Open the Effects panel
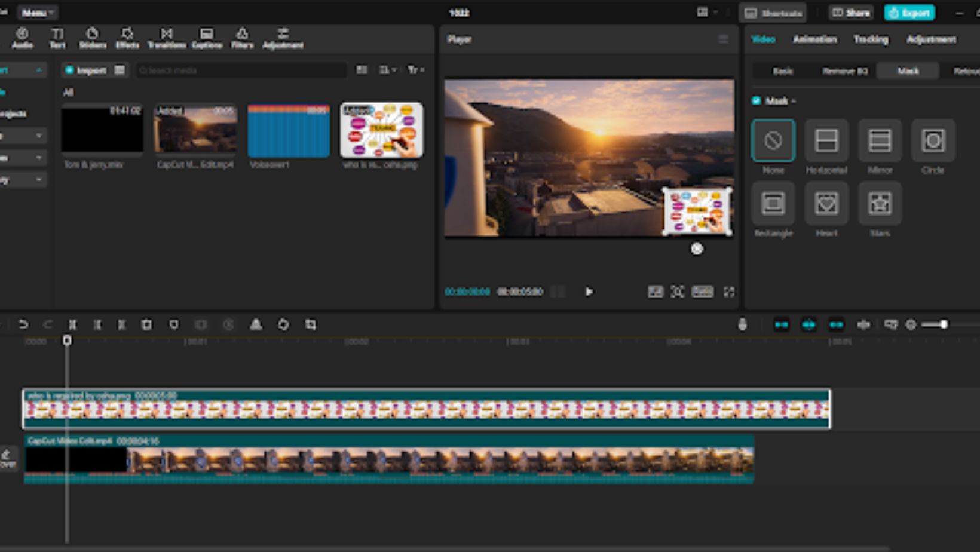Viewport: 980px width, 552px height. [x=127, y=38]
